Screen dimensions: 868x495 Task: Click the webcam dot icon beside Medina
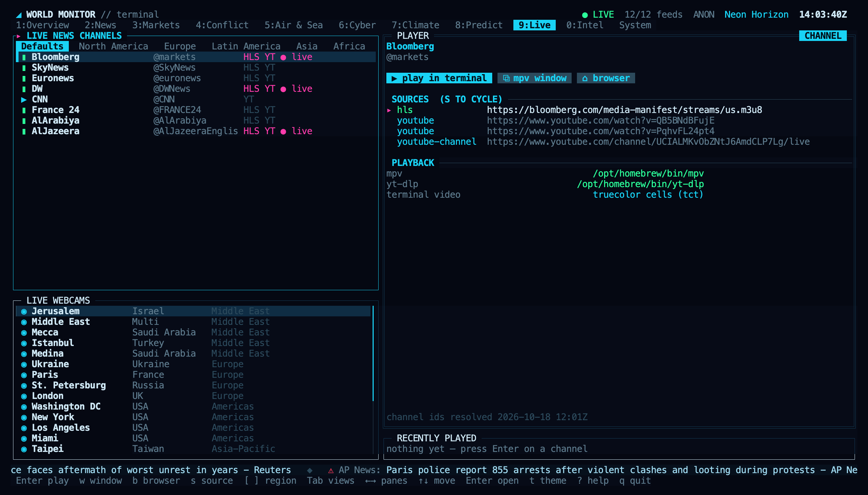[x=24, y=354]
